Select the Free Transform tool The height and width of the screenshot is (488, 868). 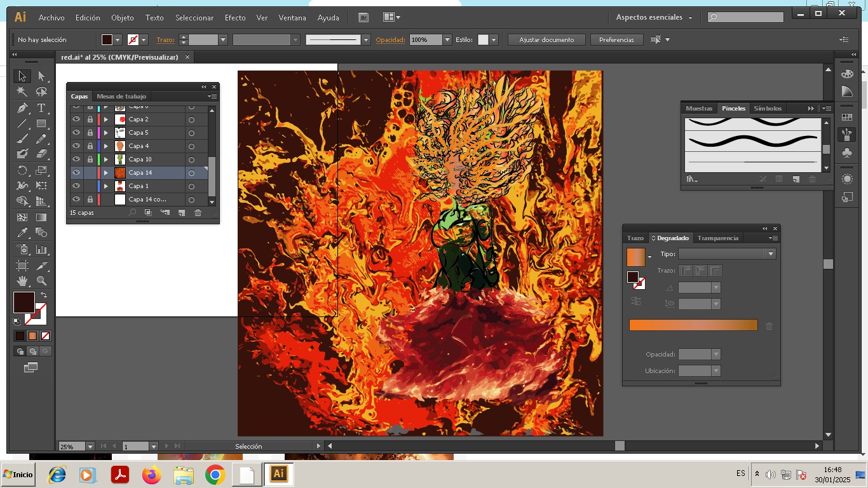click(41, 186)
